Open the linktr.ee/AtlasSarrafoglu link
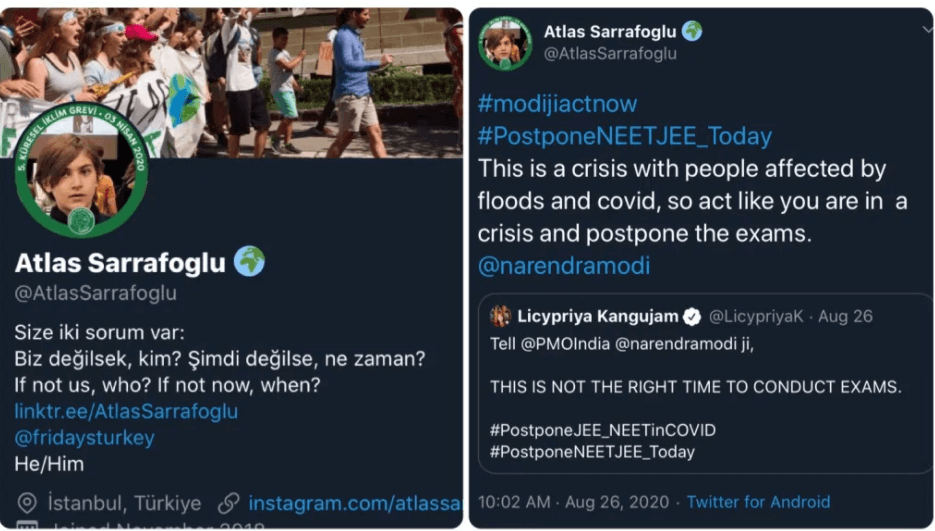The width and height of the screenshot is (935, 531). [x=126, y=411]
